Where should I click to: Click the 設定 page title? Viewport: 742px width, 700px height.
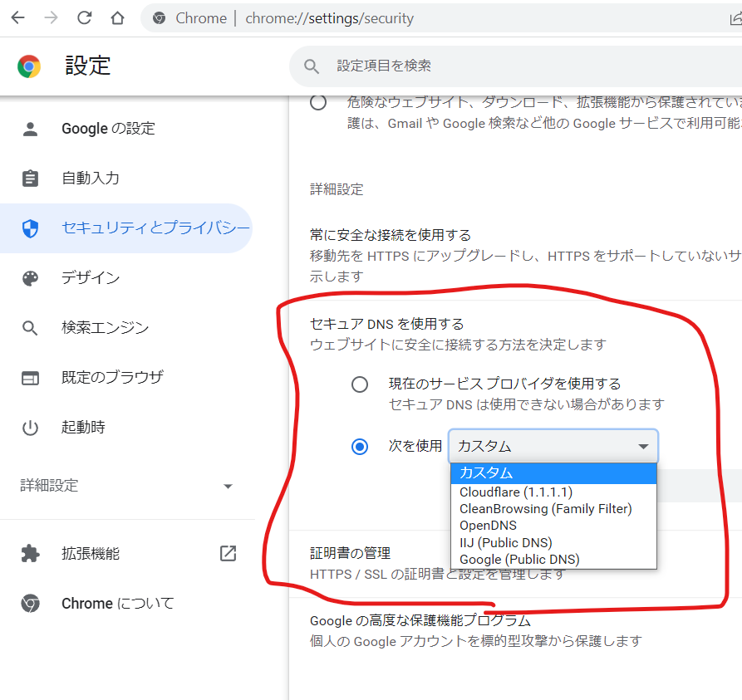point(87,66)
